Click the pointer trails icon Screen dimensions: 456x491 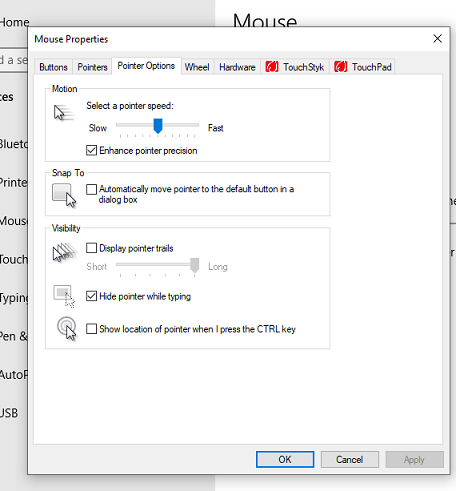pos(65,252)
